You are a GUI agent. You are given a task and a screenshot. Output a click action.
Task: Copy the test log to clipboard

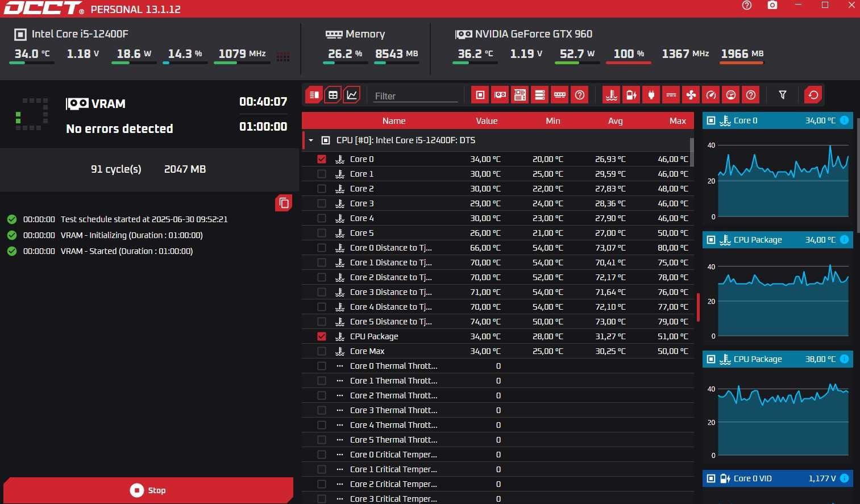(284, 203)
